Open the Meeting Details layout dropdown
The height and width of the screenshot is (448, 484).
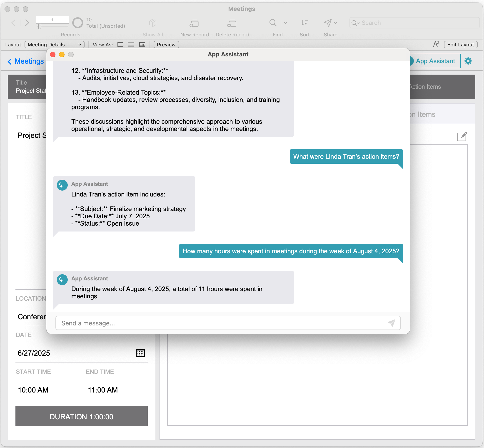tap(54, 45)
